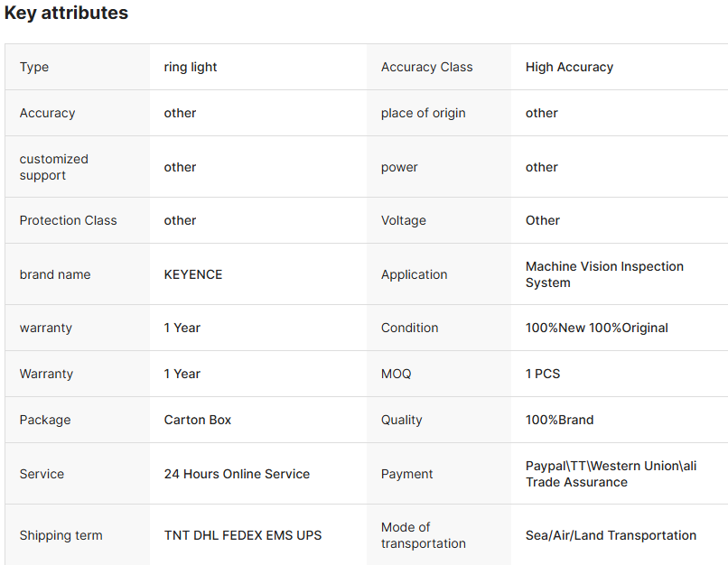This screenshot has height=565, width=728.
Task: Select the ring light type value
Action: pyautogui.click(x=191, y=67)
